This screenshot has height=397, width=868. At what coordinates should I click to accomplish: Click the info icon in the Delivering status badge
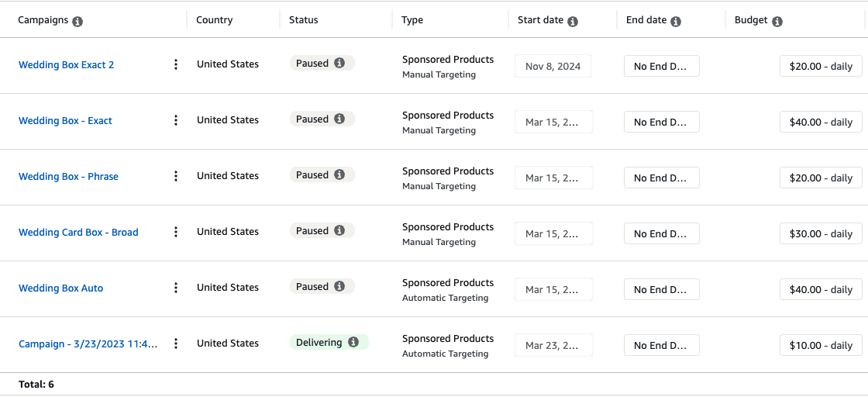353,342
